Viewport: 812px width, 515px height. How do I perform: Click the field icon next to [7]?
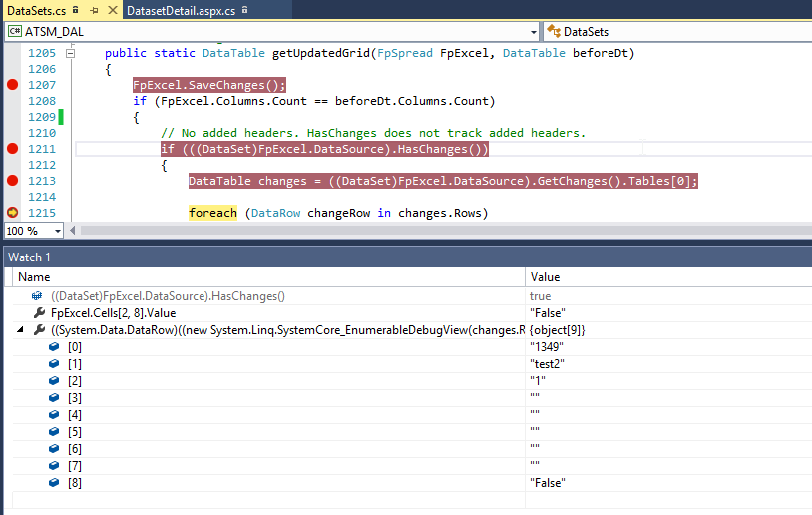54,465
